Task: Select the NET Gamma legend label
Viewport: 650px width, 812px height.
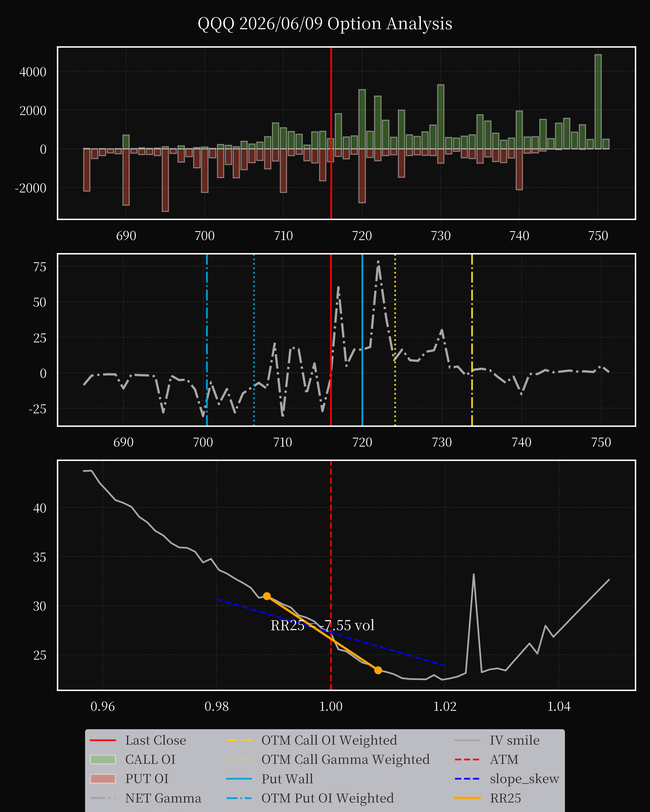Action: point(163,798)
